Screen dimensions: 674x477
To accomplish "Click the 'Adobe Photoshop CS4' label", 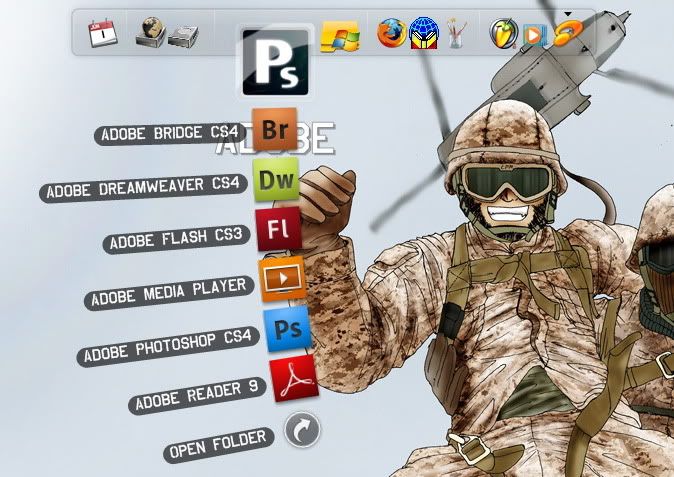I will (x=168, y=346).
